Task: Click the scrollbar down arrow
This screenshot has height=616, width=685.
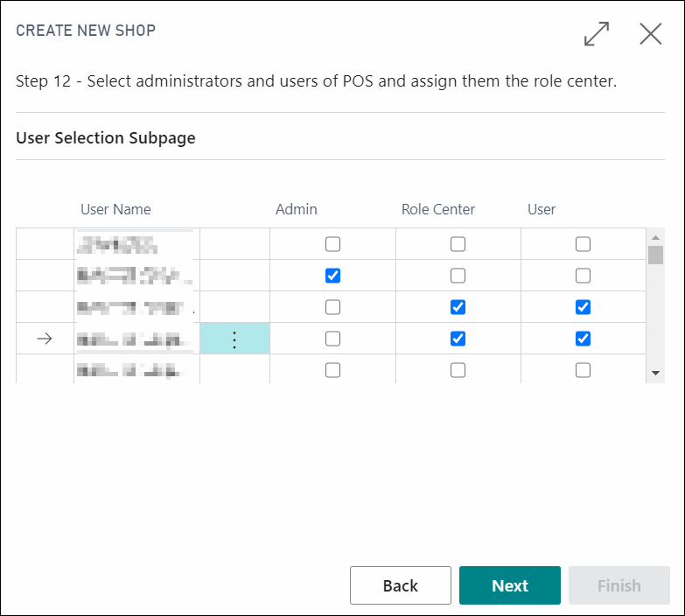Action: (x=655, y=373)
